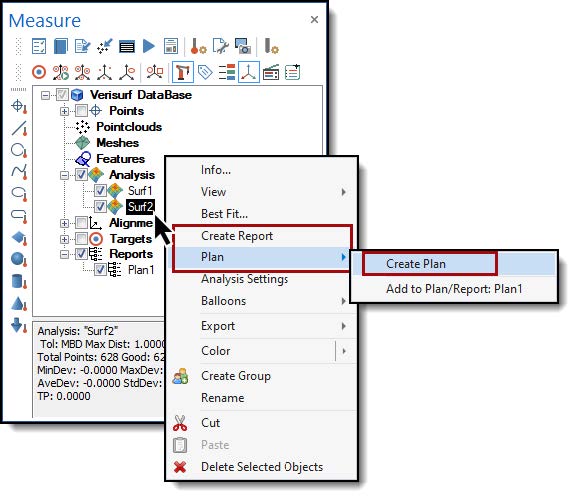Click the report list with plus icon
The width and height of the screenshot is (571, 498).
click(292, 72)
